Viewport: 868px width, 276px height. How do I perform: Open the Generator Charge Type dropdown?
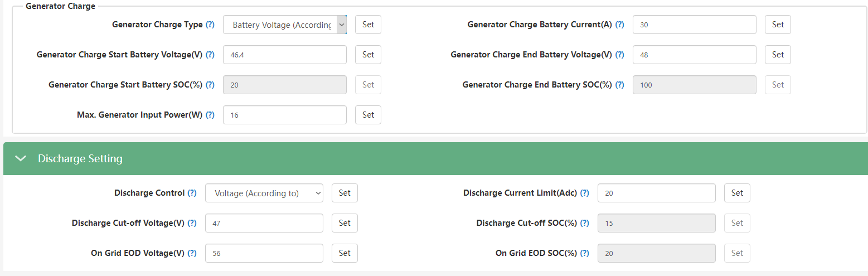pos(285,25)
